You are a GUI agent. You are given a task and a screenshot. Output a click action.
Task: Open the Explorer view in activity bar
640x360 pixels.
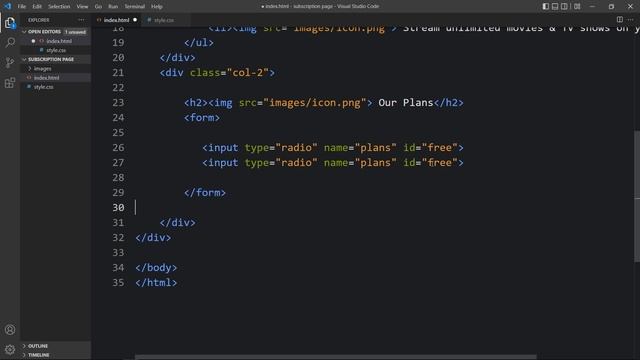point(10,23)
